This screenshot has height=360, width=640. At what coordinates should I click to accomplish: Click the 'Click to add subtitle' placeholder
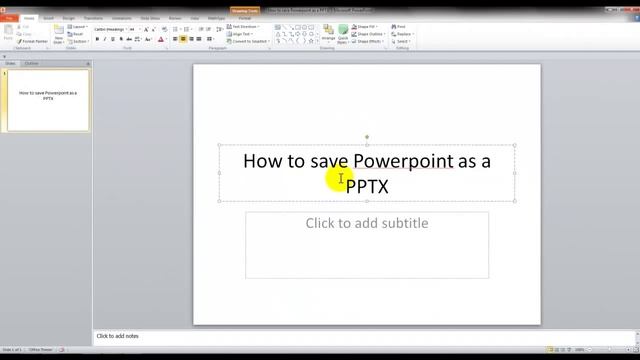[367, 245]
